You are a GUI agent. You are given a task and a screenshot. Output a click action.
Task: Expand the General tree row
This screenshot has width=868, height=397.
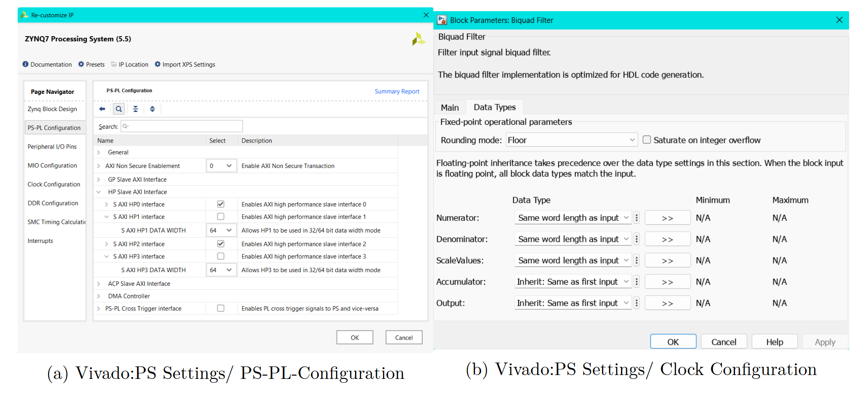tap(99, 152)
